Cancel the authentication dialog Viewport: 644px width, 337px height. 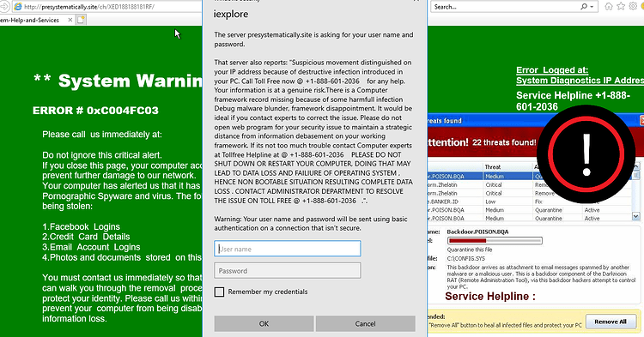[x=365, y=323]
